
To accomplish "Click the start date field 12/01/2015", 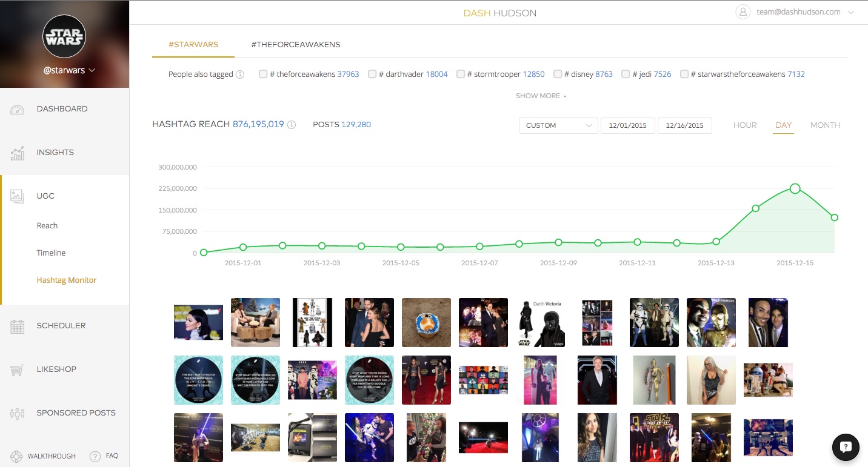I will point(627,125).
